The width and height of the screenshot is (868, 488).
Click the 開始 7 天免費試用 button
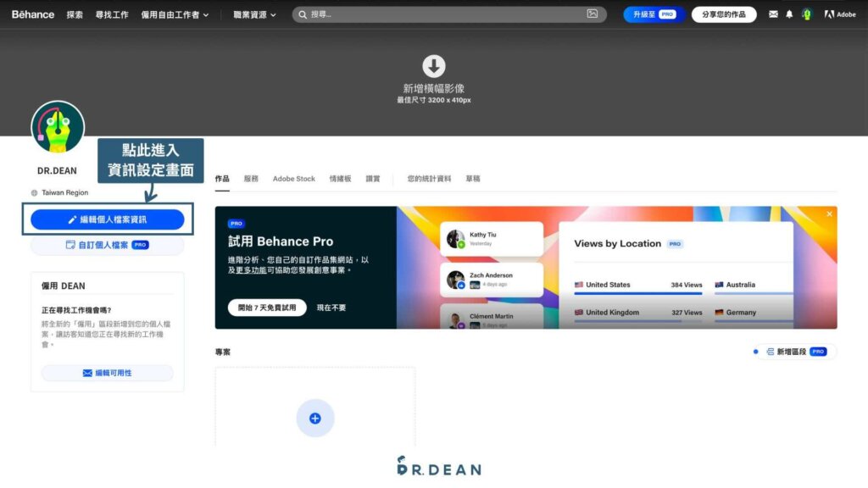(266, 308)
